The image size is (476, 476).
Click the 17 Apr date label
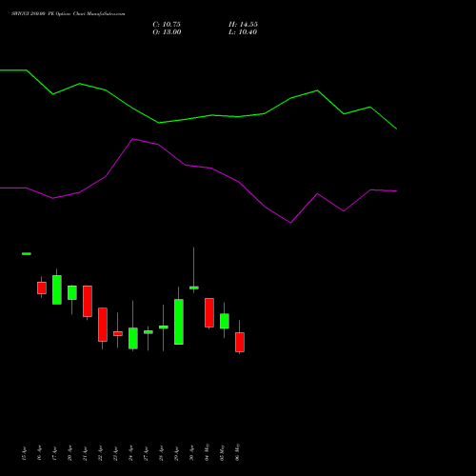point(54,453)
